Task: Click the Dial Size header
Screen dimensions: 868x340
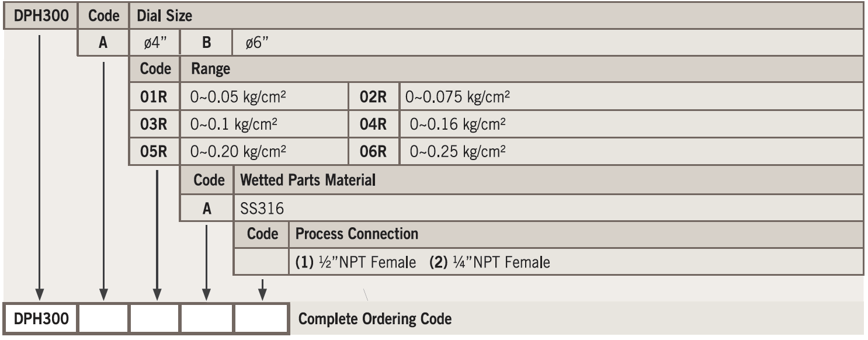Action: [x=165, y=16]
